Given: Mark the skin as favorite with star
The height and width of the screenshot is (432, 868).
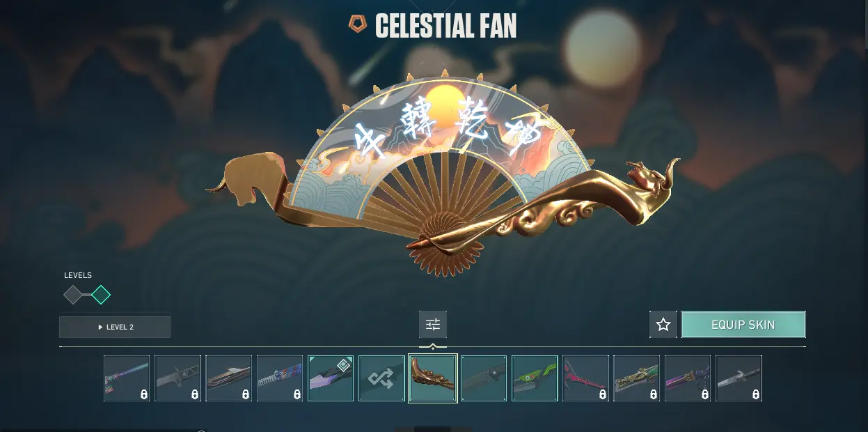Looking at the screenshot, I should (x=663, y=325).
